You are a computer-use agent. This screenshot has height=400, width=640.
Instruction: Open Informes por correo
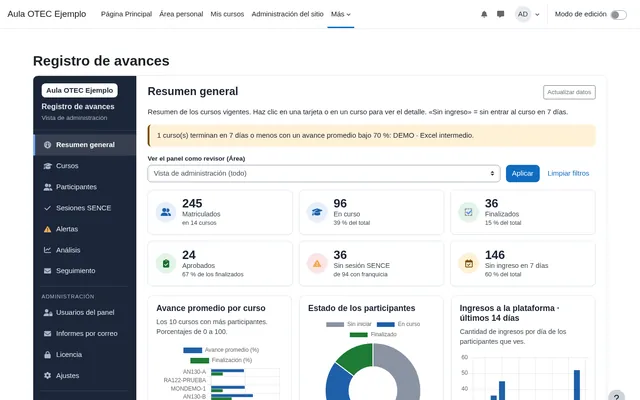(85, 333)
